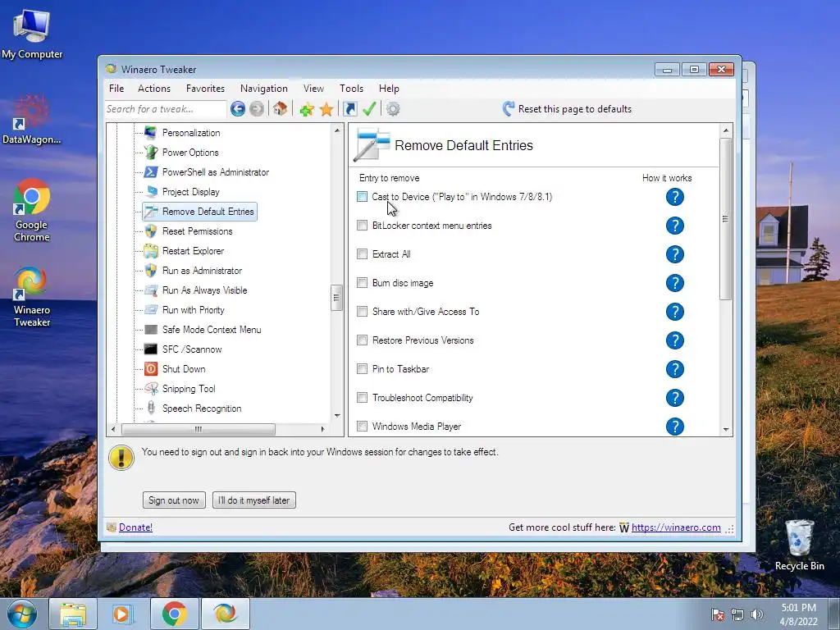Click the Forward navigation arrow icon
Image resolution: width=840 pixels, height=630 pixels.
point(257,109)
